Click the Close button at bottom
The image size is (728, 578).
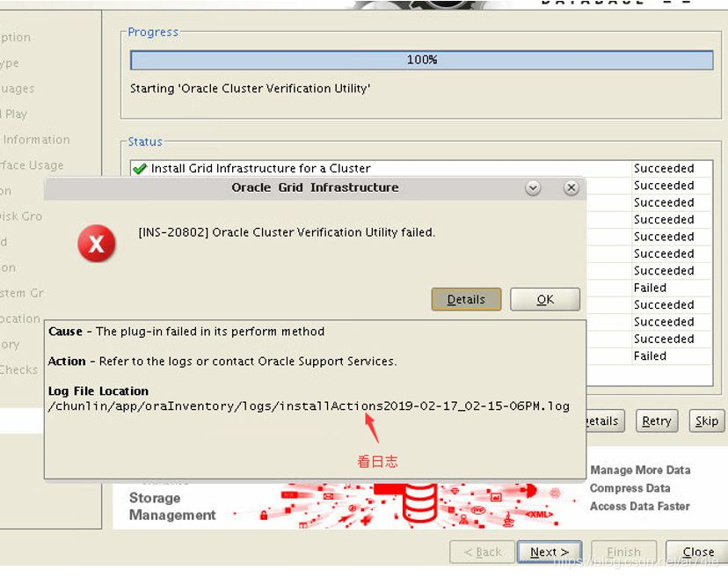[x=697, y=552]
